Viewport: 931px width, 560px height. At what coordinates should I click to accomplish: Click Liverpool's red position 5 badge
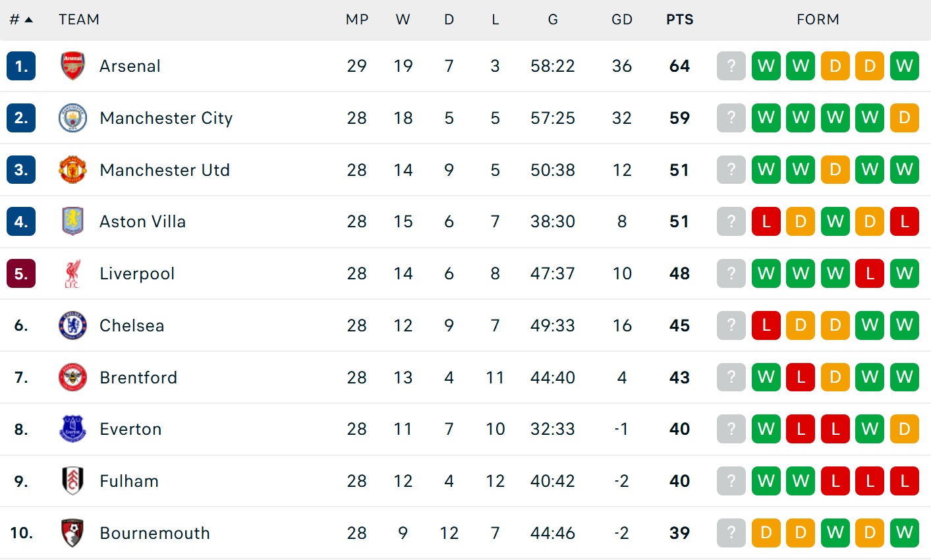click(21, 273)
